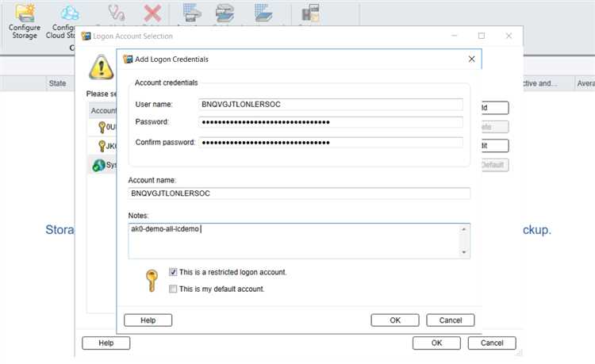Click the gold key icon near checkboxes
The width and height of the screenshot is (595, 364).
tap(152, 281)
